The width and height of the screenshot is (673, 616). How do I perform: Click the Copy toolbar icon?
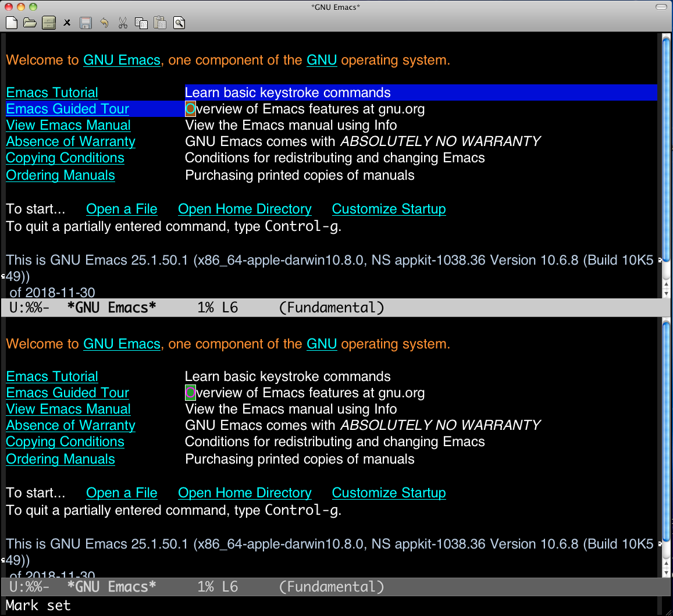click(141, 23)
